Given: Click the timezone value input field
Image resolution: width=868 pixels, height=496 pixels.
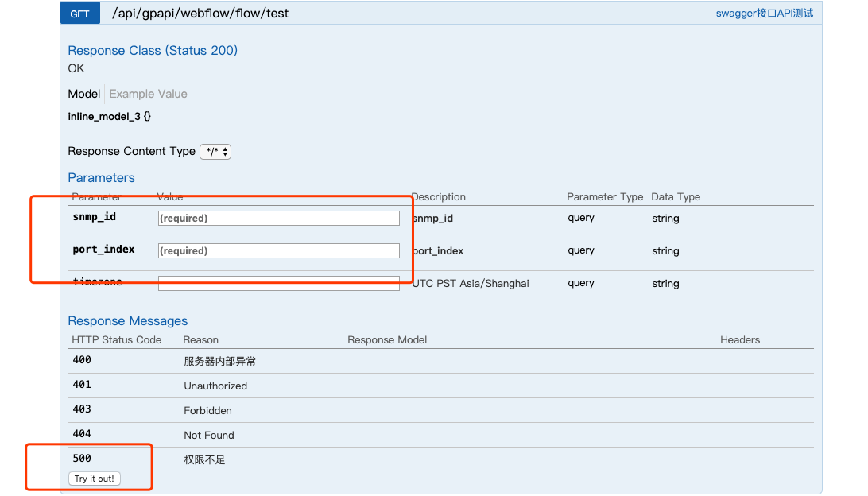Looking at the screenshot, I should (278, 283).
